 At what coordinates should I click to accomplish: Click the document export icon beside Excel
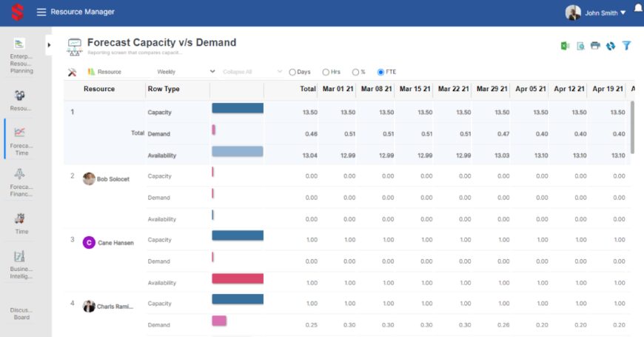[x=580, y=46]
